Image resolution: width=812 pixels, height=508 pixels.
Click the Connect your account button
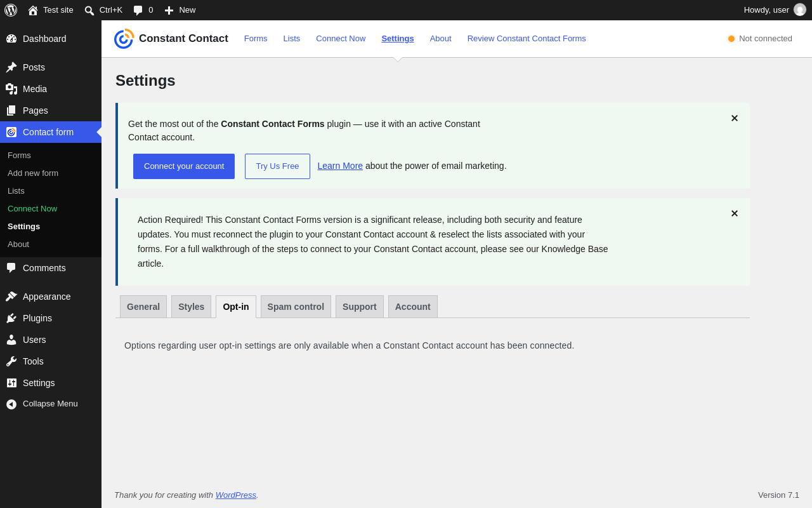[184, 166]
